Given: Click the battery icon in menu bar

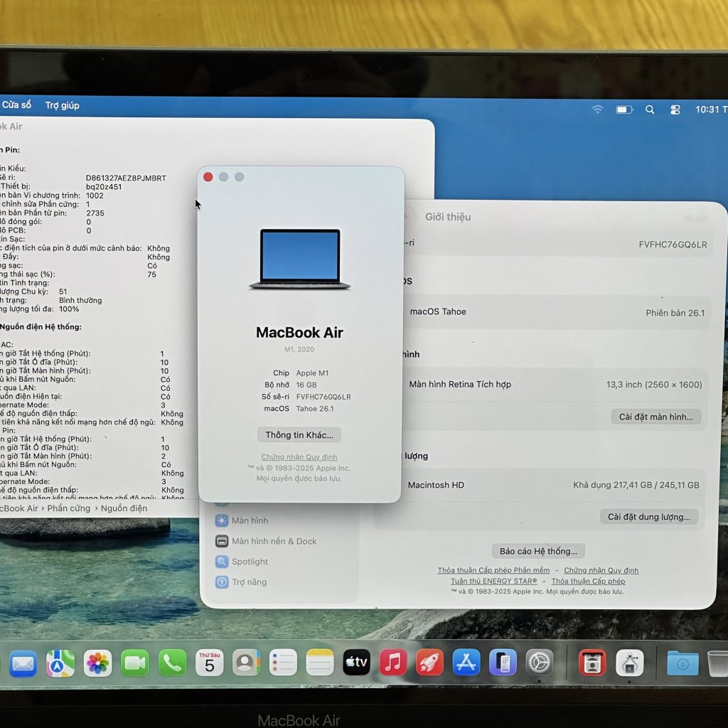Looking at the screenshot, I should coord(624,109).
